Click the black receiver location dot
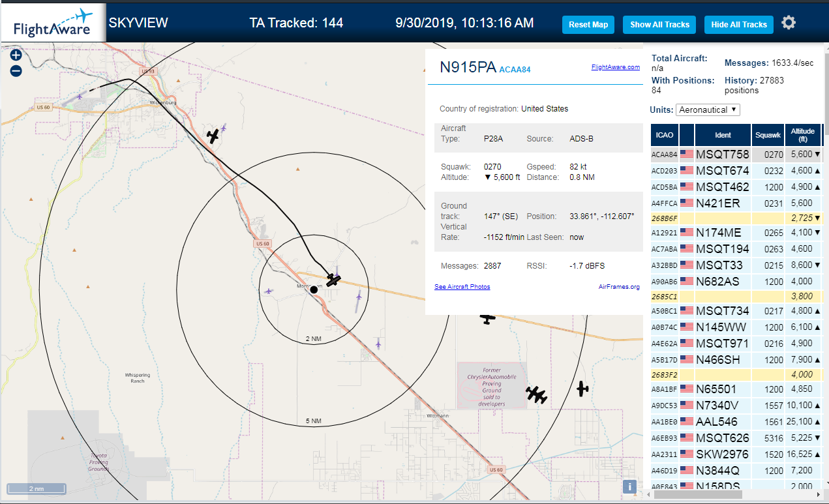829x504 pixels. [314, 289]
